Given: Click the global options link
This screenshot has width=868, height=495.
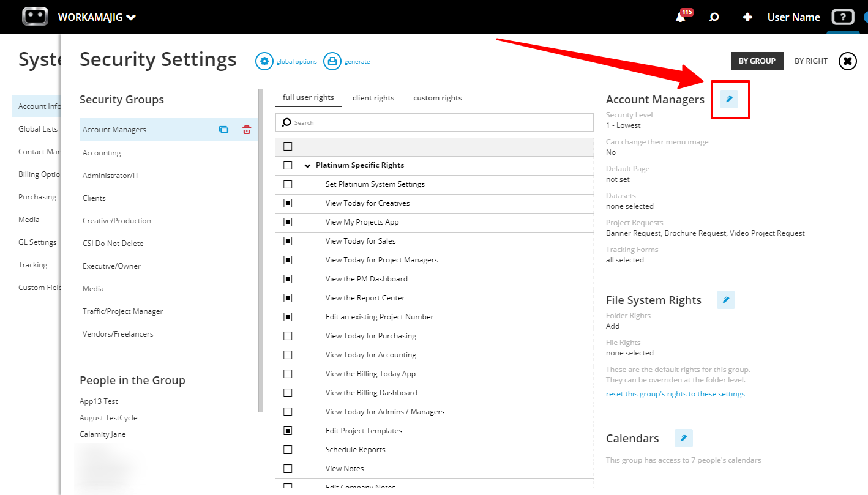Looking at the screenshot, I should point(297,62).
